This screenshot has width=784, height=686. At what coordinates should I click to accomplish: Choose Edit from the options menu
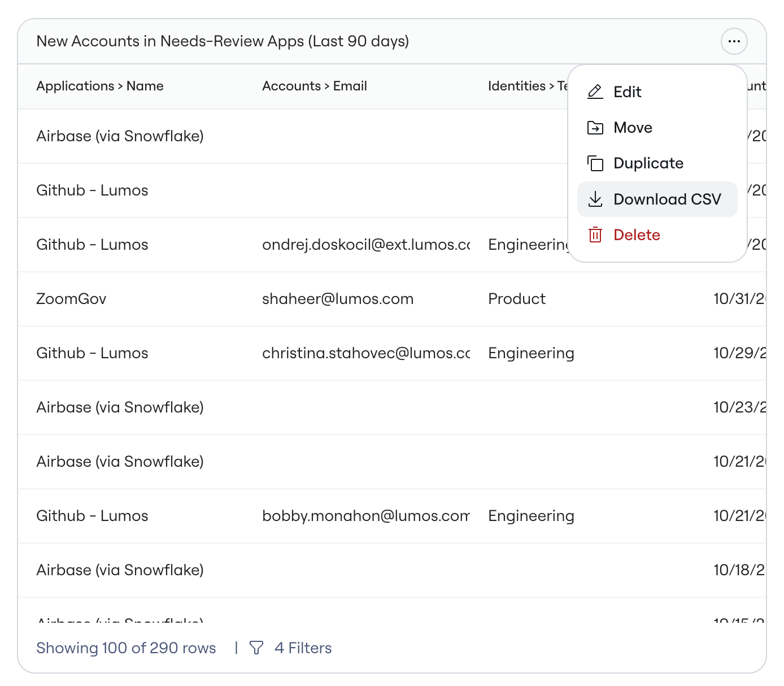tap(657, 92)
